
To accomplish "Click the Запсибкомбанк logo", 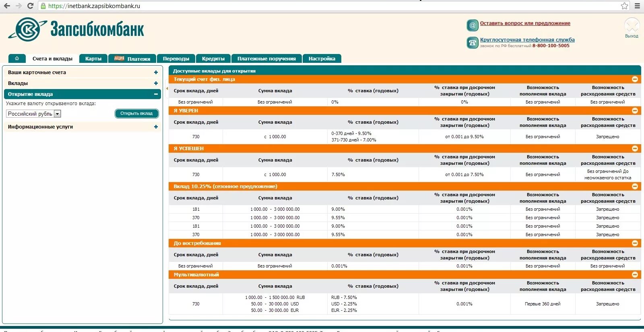I will coord(76,29).
